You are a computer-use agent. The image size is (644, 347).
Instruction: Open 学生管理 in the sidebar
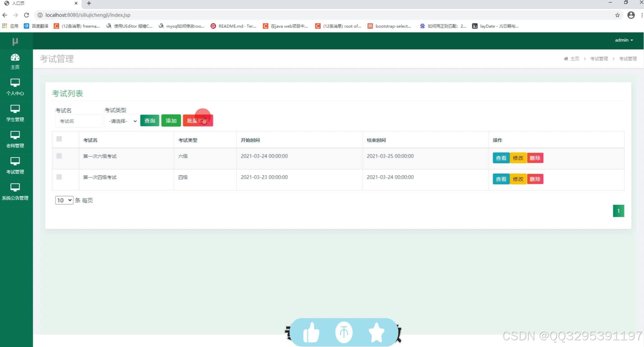pos(15,113)
